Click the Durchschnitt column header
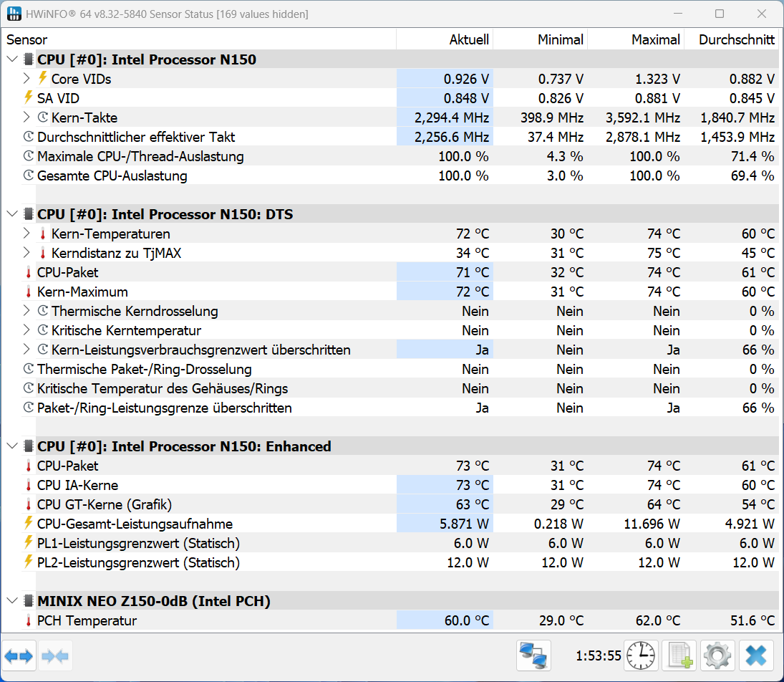The height and width of the screenshot is (682, 784). click(736, 40)
